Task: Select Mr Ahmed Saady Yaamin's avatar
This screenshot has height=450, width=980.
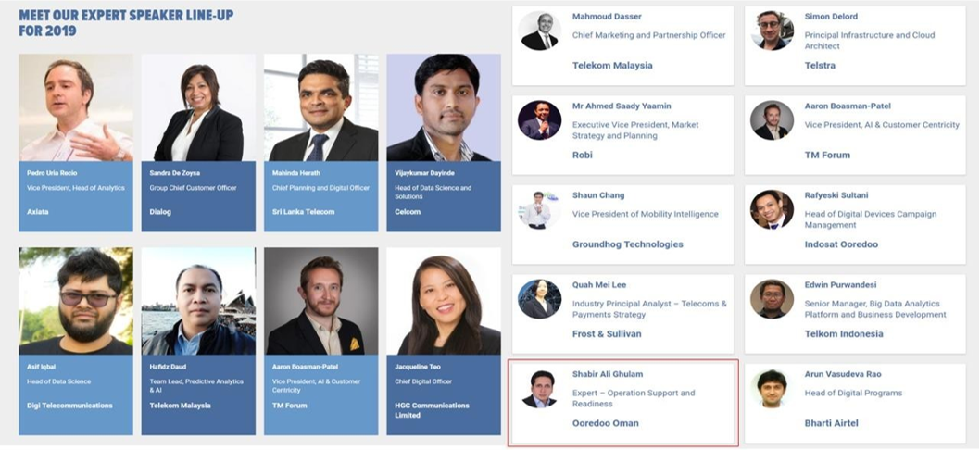Action: [x=539, y=120]
